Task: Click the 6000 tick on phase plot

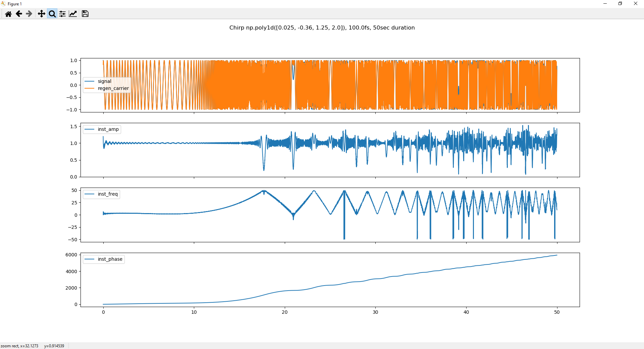Action: 71,255
